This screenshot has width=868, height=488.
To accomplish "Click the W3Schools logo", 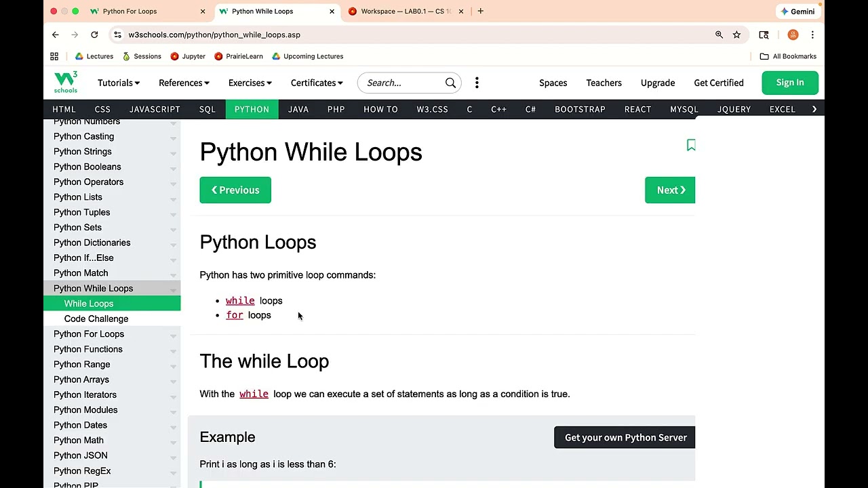I will (x=66, y=82).
